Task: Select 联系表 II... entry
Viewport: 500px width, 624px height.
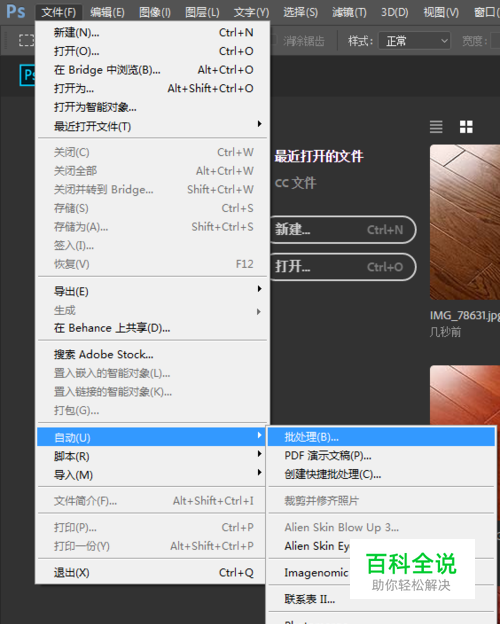Action: point(310,599)
